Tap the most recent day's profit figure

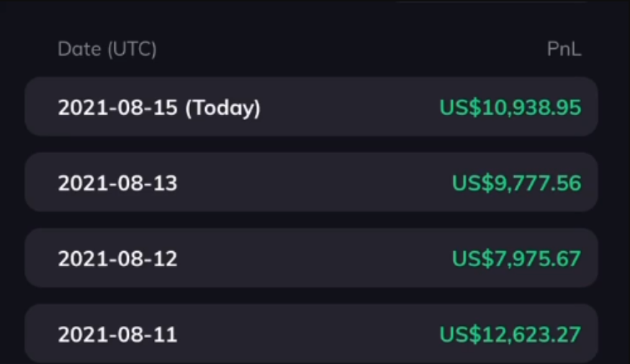pyautogui.click(x=510, y=108)
